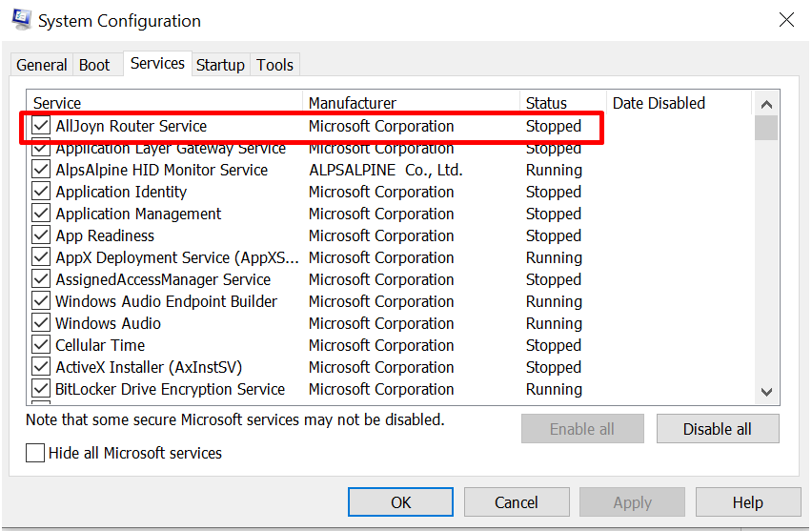Uncheck Application Identity checkbox
Image resolution: width=812 pixels, height=531 pixels.
41,192
